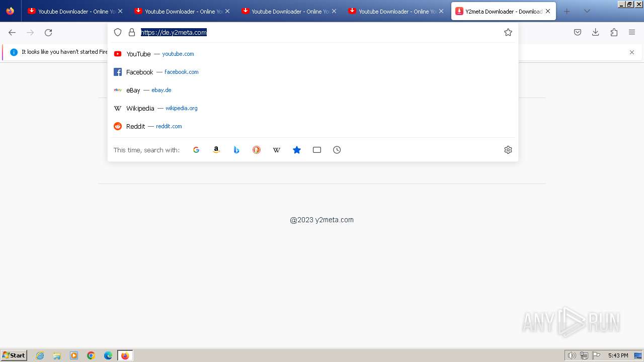Open Reddit suggestion reddit.com
Screen dimensions: 644x362
(x=312, y=126)
